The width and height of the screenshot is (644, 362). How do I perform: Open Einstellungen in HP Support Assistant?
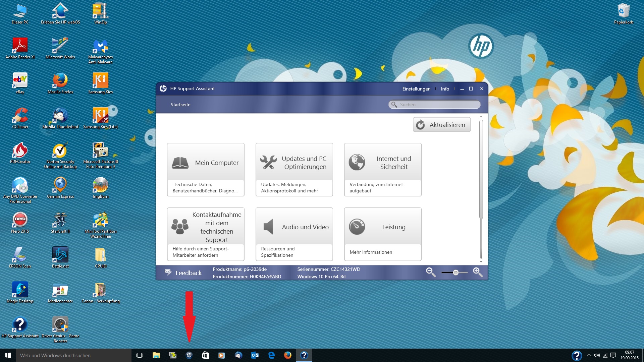[416, 89]
